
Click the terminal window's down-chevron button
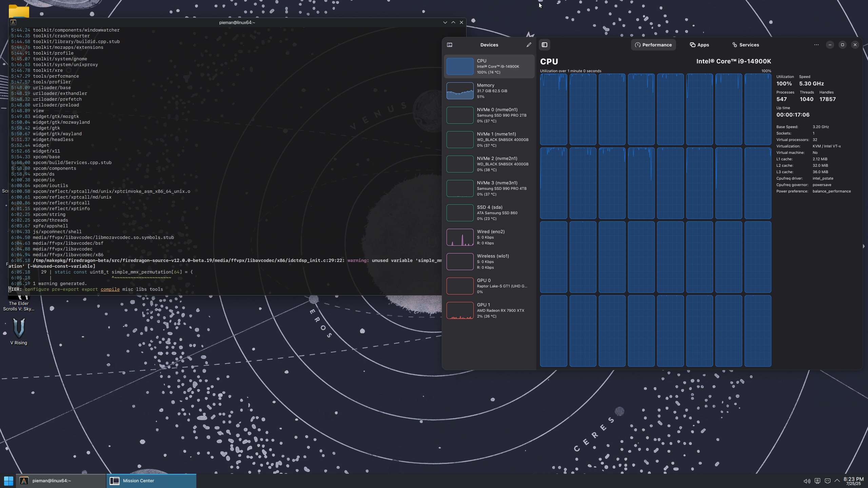(445, 22)
